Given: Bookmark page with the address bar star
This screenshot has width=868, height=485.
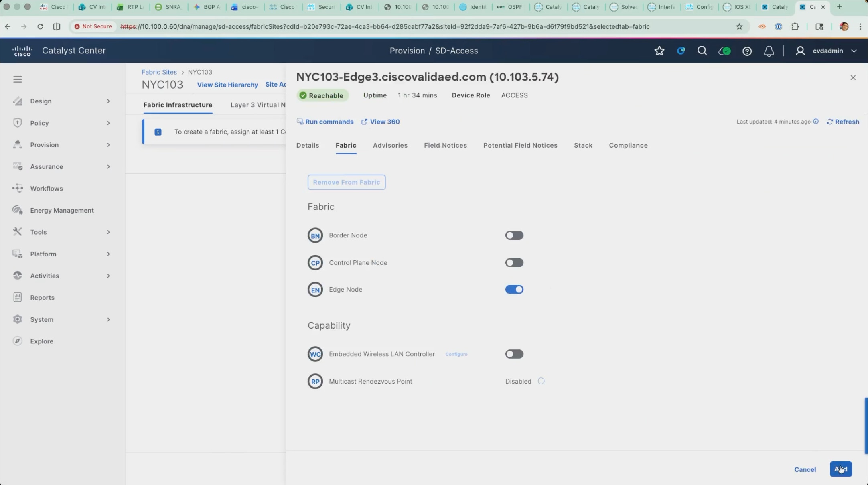Looking at the screenshot, I should (x=739, y=26).
